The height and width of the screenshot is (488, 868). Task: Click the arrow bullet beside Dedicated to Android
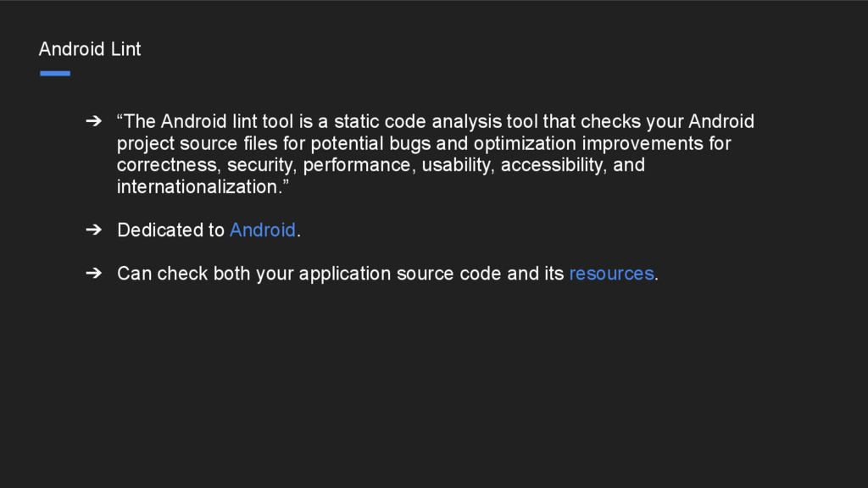(x=94, y=229)
